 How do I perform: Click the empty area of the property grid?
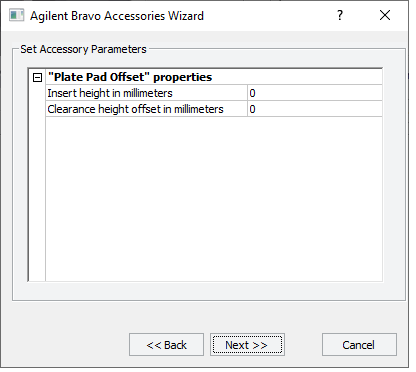click(214, 199)
